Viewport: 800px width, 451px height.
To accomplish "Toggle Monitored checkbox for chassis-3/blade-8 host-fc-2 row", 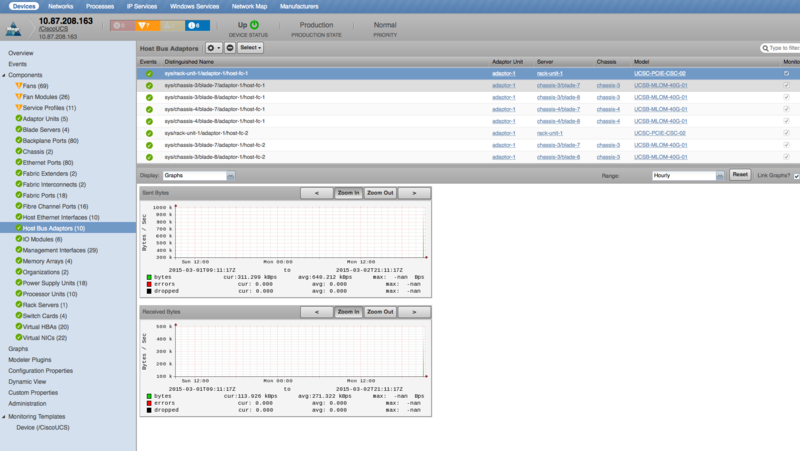I will (786, 157).
